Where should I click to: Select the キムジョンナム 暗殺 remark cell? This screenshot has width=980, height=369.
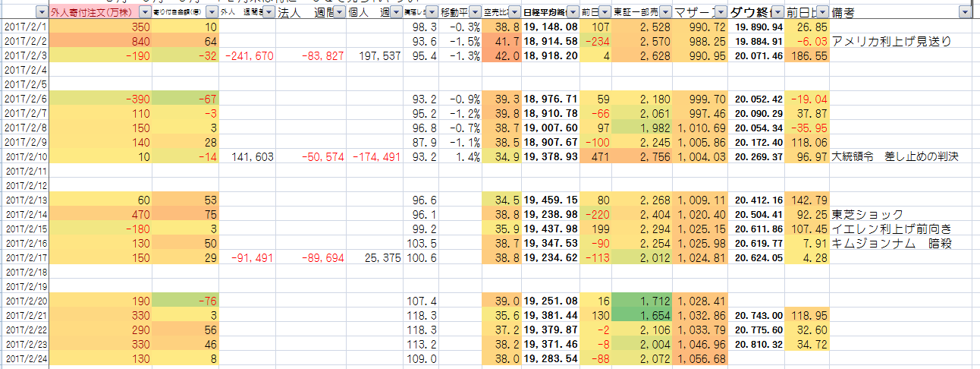tap(890, 244)
